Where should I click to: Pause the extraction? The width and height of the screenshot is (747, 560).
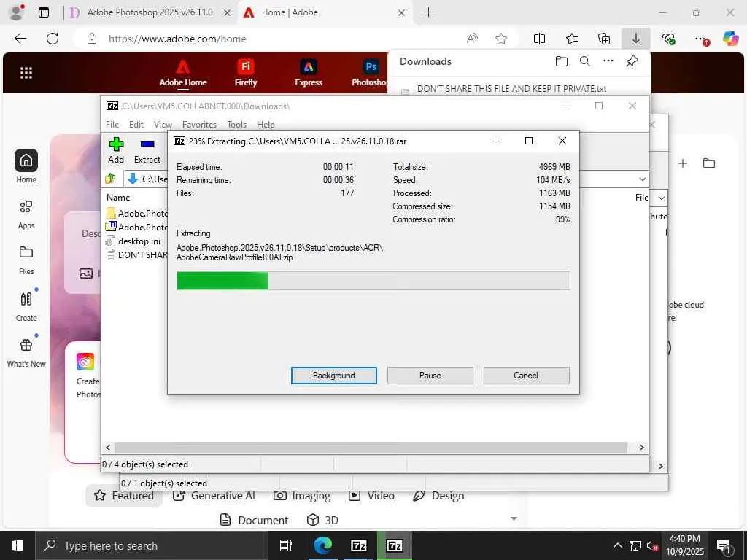tap(430, 376)
